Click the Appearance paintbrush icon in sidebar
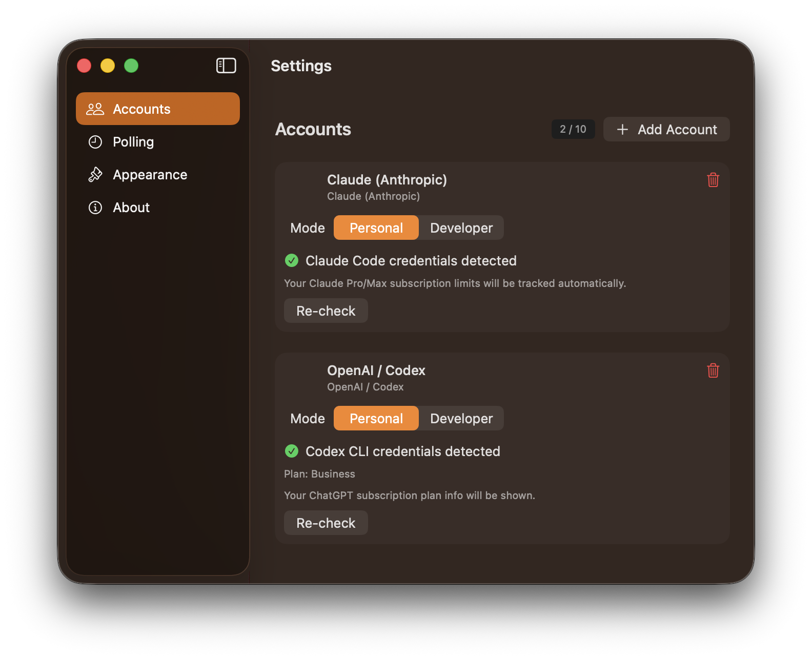 click(x=95, y=175)
